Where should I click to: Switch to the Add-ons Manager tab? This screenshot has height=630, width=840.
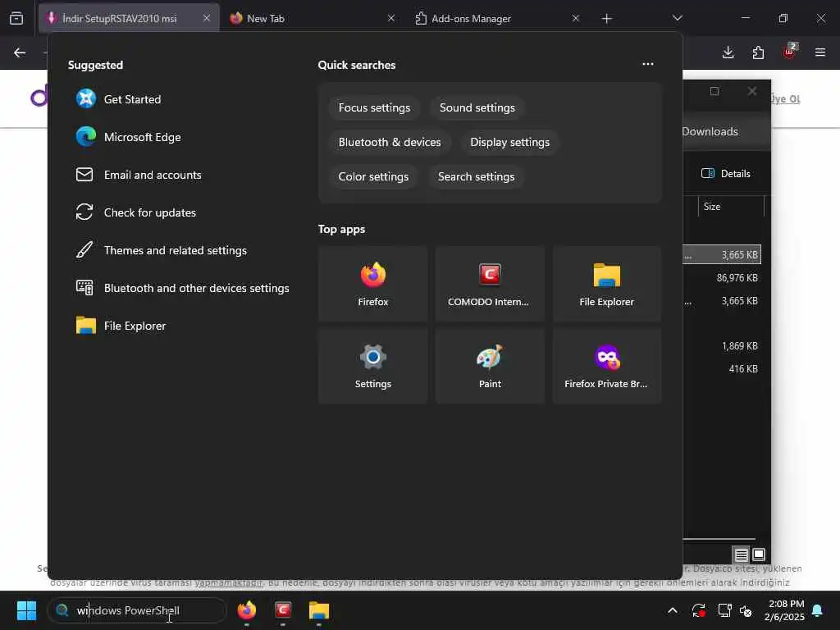[x=498, y=18]
